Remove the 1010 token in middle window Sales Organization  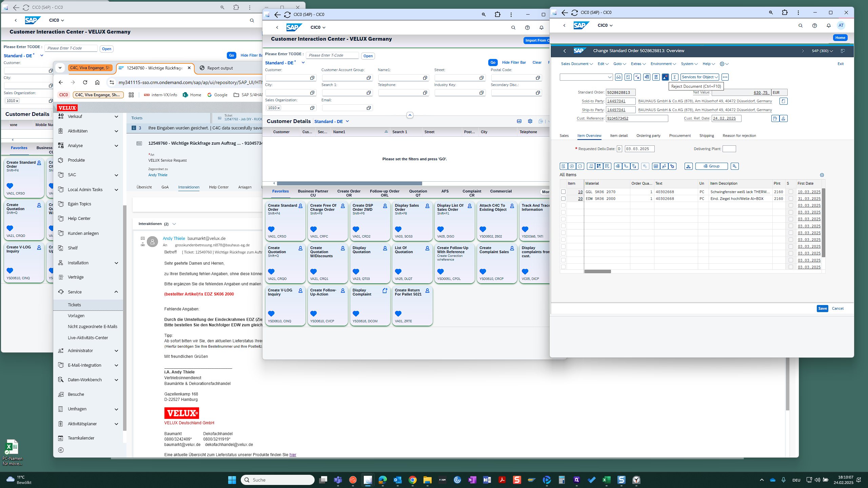pos(279,108)
